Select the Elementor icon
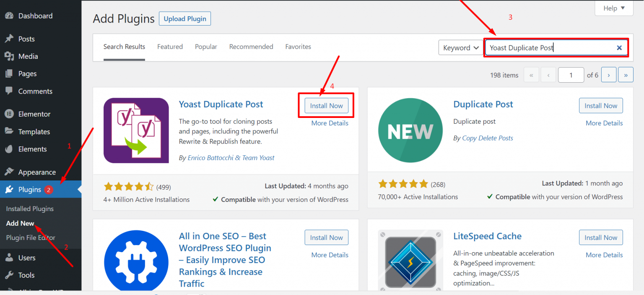644x295 pixels. (x=9, y=114)
